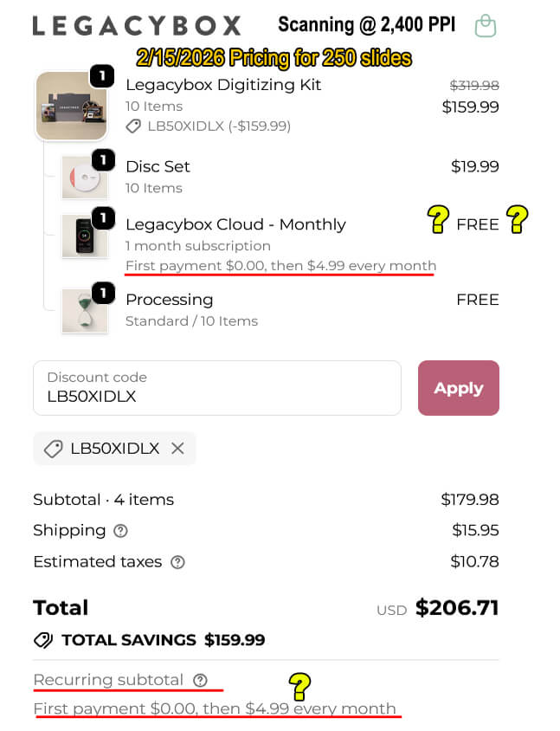Click the Legacybox Cloud product thumbnail
This screenshot has height=731, width=560.
[85, 235]
